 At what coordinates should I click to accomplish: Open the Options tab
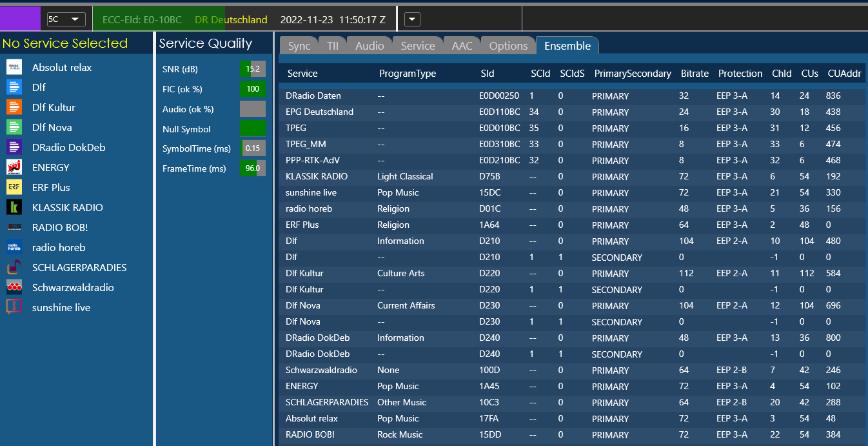508,46
